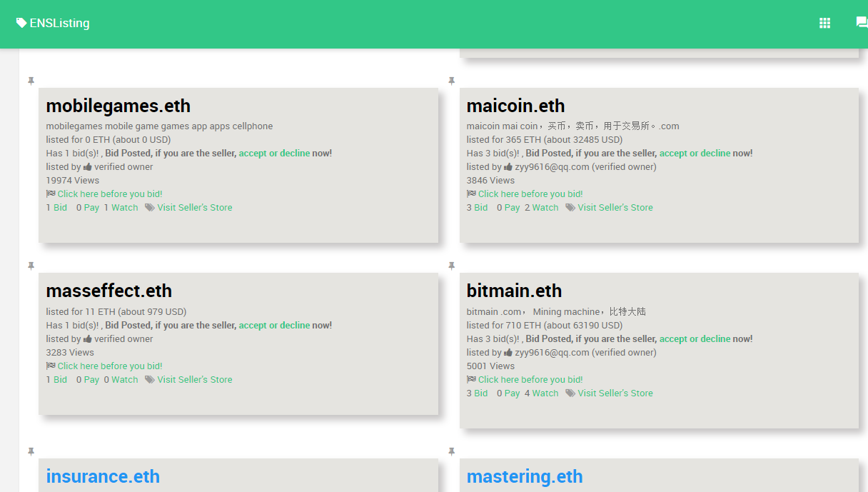Open the chat messages icon in header

(x=862, y=23)
